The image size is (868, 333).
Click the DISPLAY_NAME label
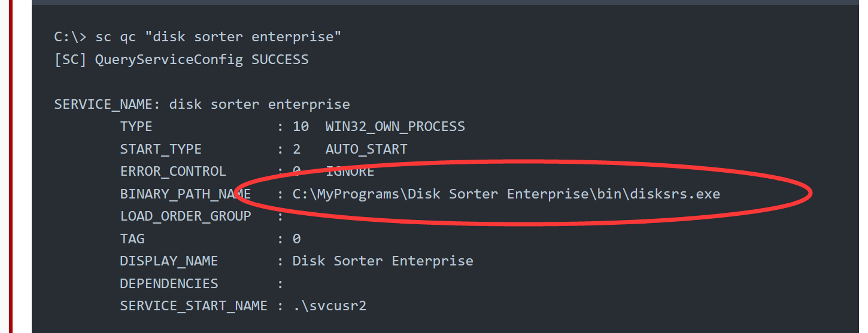coord(169,261)
